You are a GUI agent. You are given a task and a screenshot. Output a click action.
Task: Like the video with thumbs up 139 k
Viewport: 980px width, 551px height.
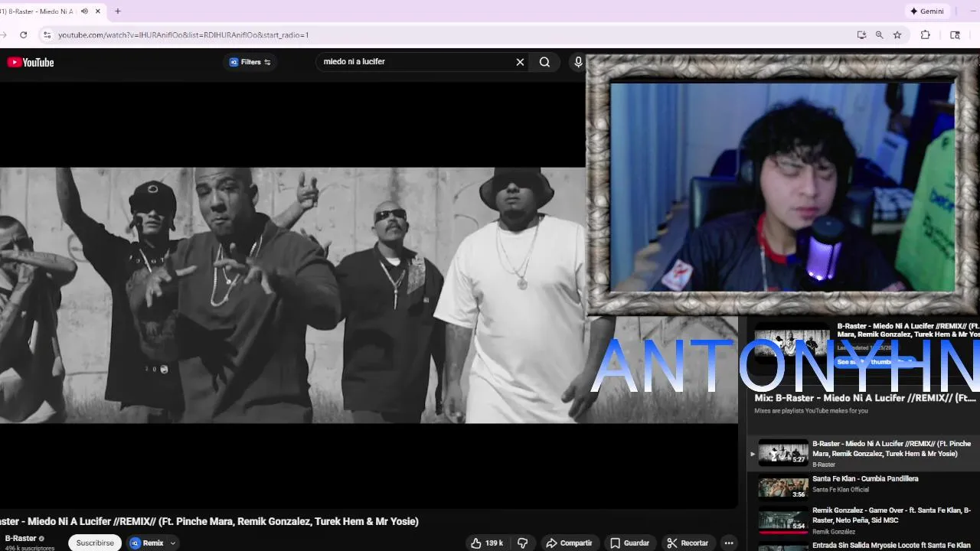487,543
